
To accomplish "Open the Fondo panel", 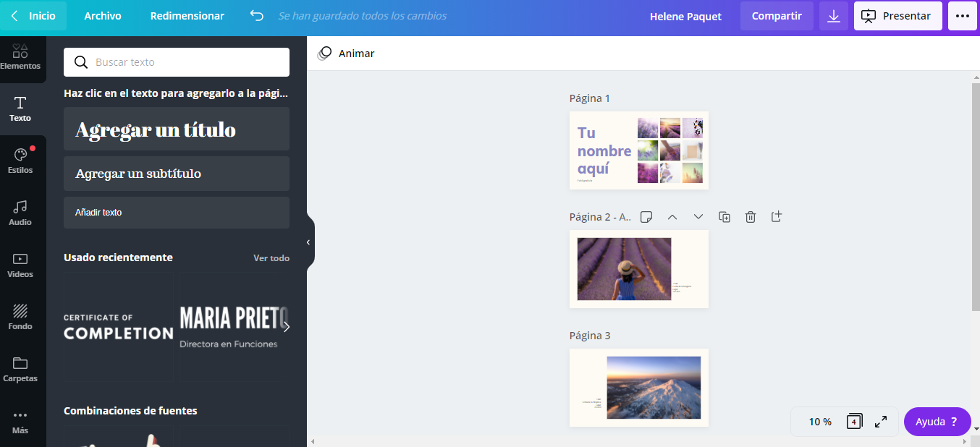I will 22,316.
